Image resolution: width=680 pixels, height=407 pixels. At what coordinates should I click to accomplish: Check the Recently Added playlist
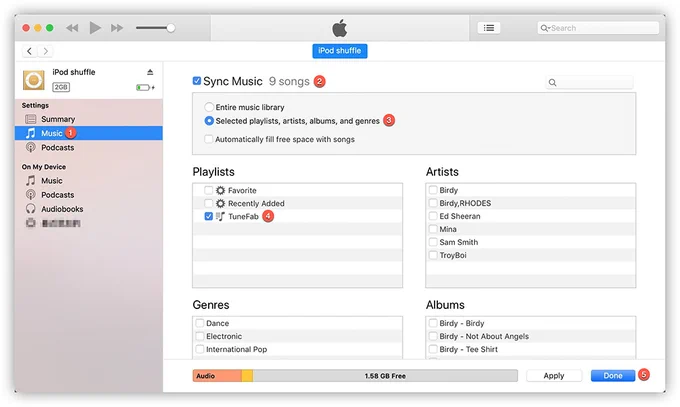pyautogui.click(x=209, y=203)
